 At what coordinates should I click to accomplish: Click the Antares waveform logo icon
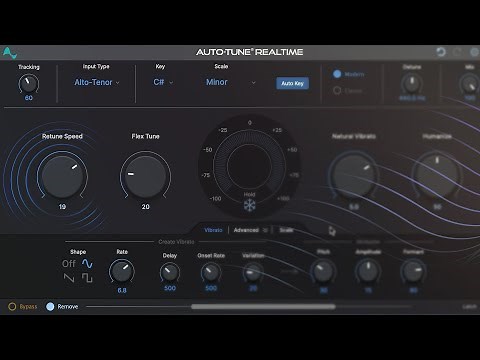tap(10, 53)
